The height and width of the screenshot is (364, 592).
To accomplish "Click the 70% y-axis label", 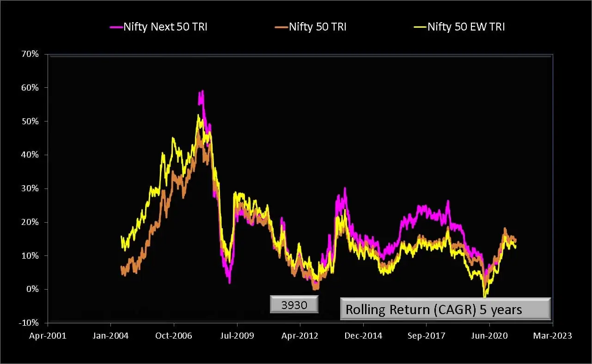I will [30, 54].
